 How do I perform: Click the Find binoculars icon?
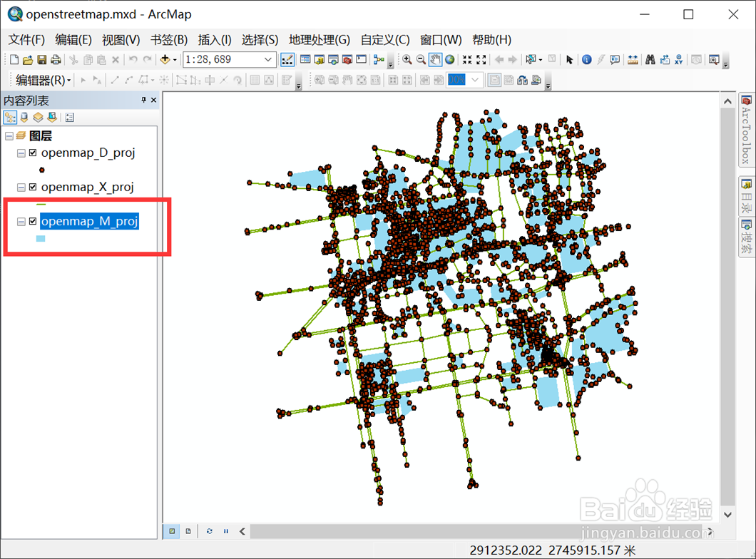pos(650,59)
